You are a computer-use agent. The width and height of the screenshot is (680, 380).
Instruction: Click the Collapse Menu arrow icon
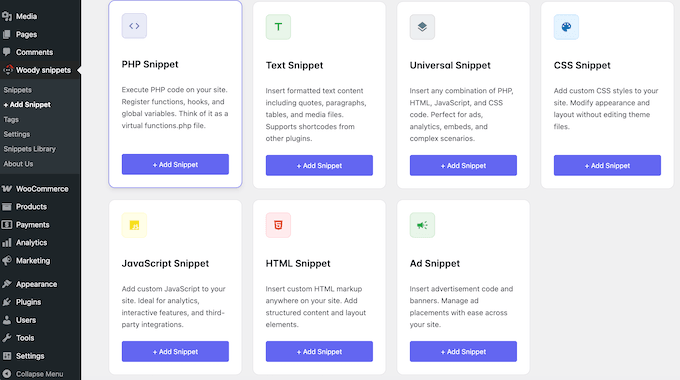coord(7,373)
